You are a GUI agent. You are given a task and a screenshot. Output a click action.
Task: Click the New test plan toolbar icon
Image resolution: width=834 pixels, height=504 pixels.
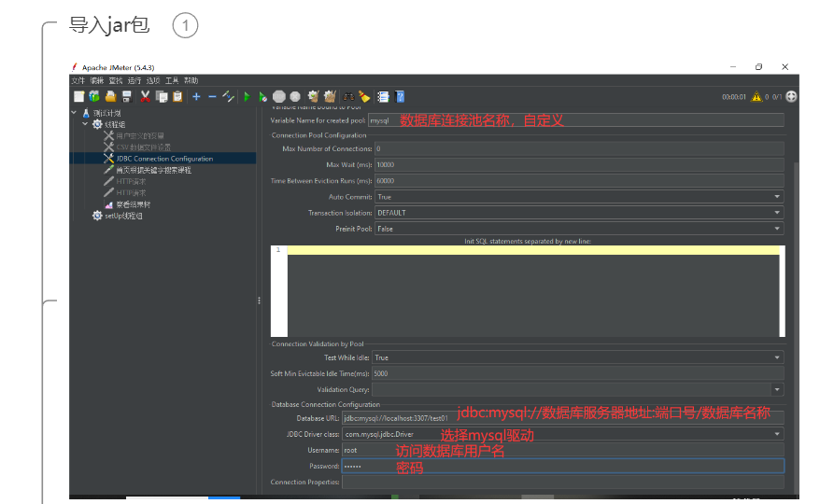point(78,96)
